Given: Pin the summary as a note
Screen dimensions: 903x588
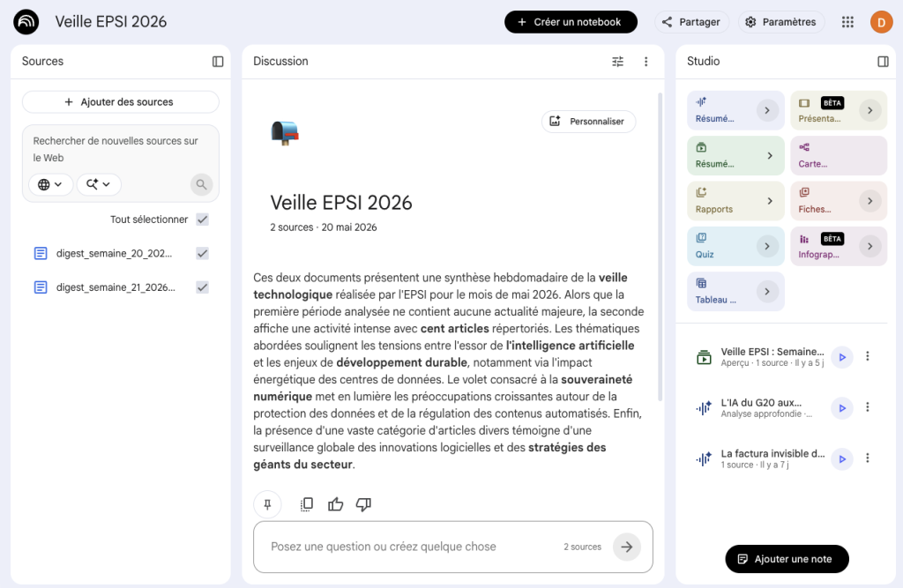Looking at the screenshot, I should 267,504.
